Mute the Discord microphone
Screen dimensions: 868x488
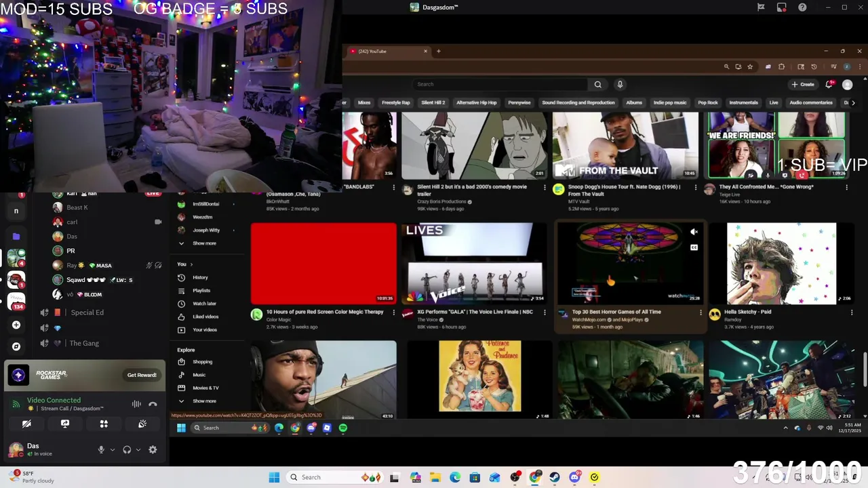101,449
